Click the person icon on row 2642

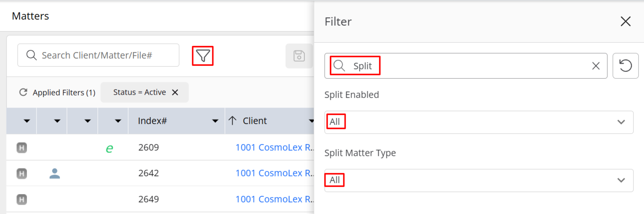54,173
